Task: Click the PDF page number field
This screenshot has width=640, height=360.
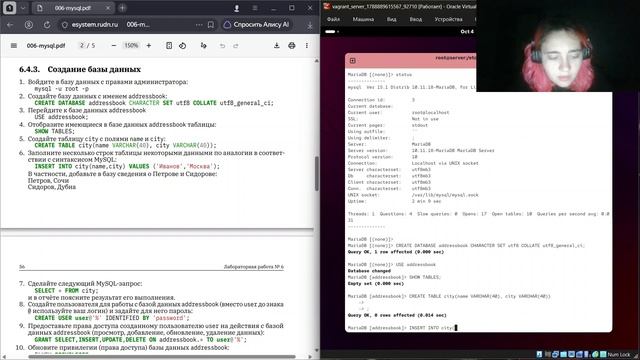Action: [x=82, y=45]
